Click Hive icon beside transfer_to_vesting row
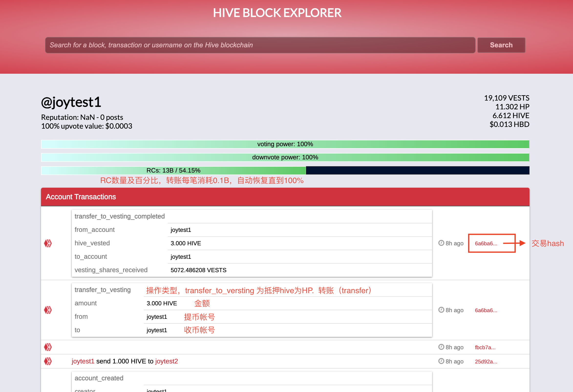 click(x=48, y=310)
